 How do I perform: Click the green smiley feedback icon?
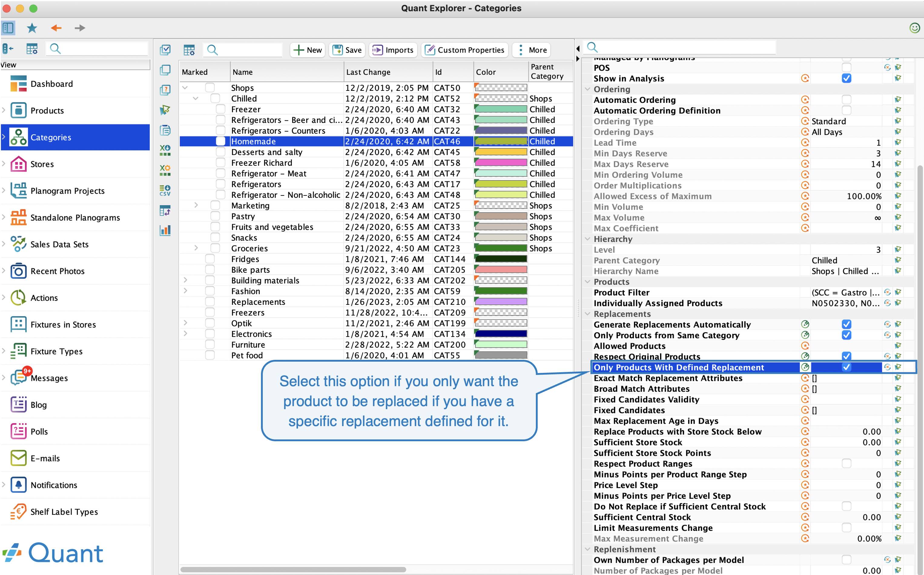pyautogui.click(x=915, y=28)
